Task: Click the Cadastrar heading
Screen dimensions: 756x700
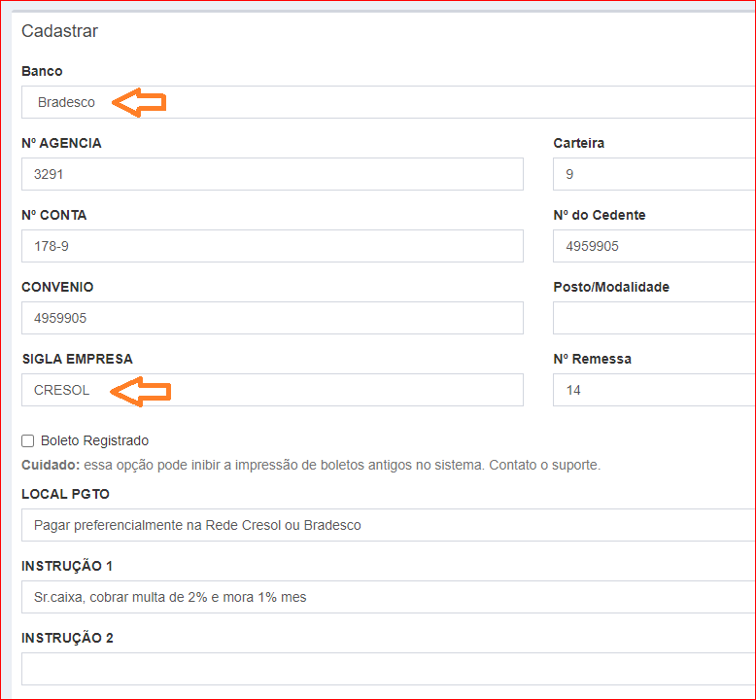Action: pyautogui.click(x=59, y=31)
